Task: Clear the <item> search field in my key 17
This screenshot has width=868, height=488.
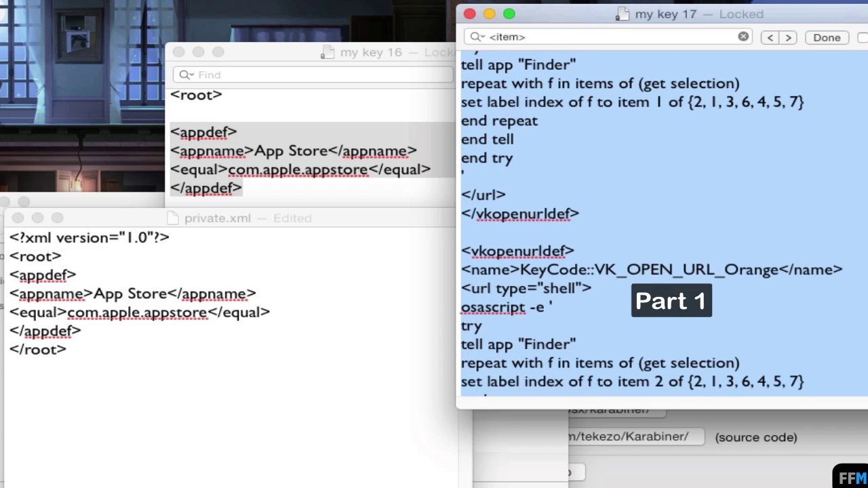Action: [743, 37]
